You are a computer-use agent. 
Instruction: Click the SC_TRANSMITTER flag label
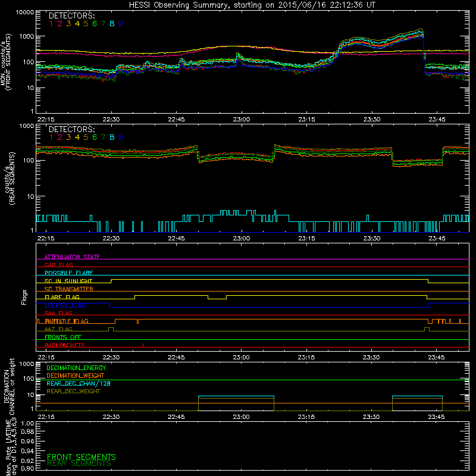click(x=68, y=289)
